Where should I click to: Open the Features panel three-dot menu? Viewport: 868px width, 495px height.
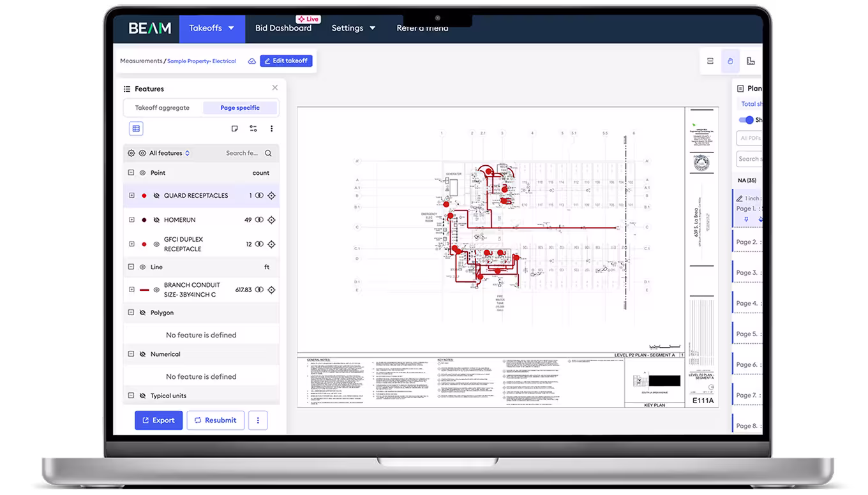click(271, 129)
